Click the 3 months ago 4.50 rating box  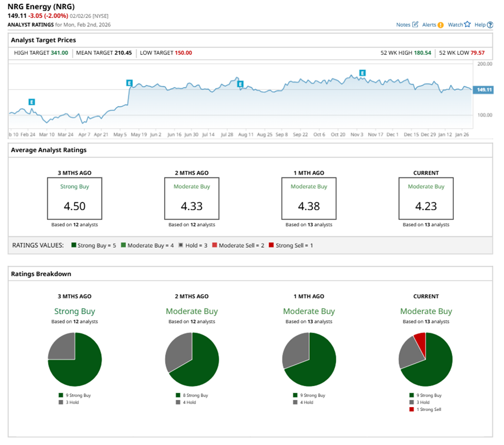(x=74, y=199)
